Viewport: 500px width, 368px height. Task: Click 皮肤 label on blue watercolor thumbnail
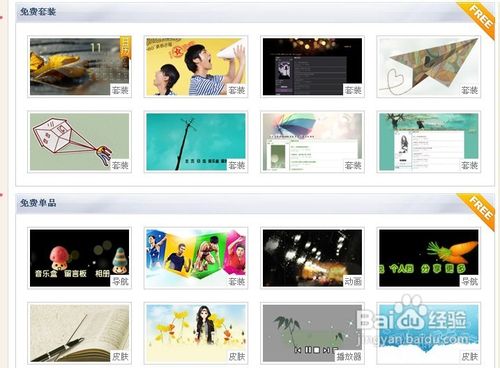tap(469, 357)
